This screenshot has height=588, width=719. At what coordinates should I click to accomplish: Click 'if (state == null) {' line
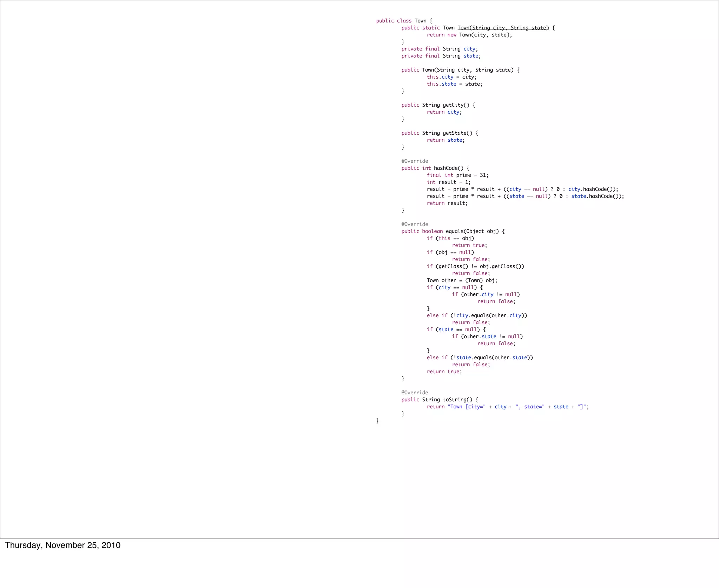(456, 330)
